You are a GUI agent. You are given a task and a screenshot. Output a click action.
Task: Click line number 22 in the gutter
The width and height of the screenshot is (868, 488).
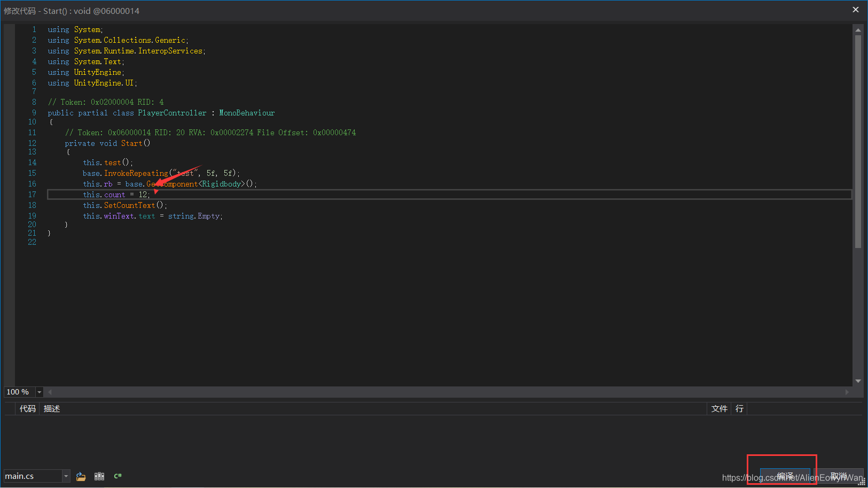(x=32, y=242)
